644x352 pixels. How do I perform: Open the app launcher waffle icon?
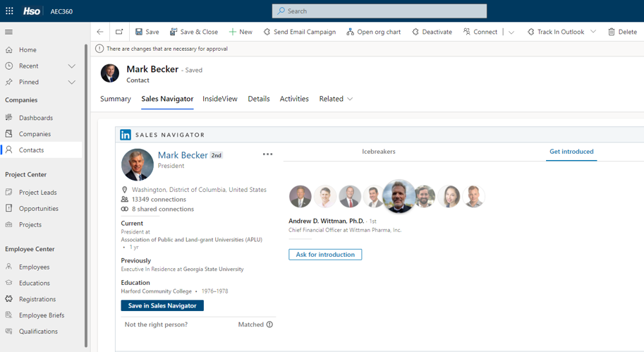point(9,11)
